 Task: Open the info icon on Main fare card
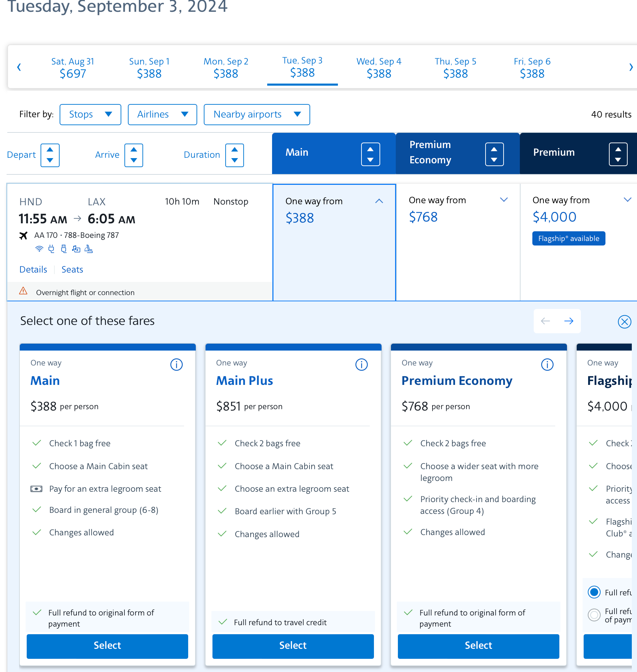coord(176,364)
